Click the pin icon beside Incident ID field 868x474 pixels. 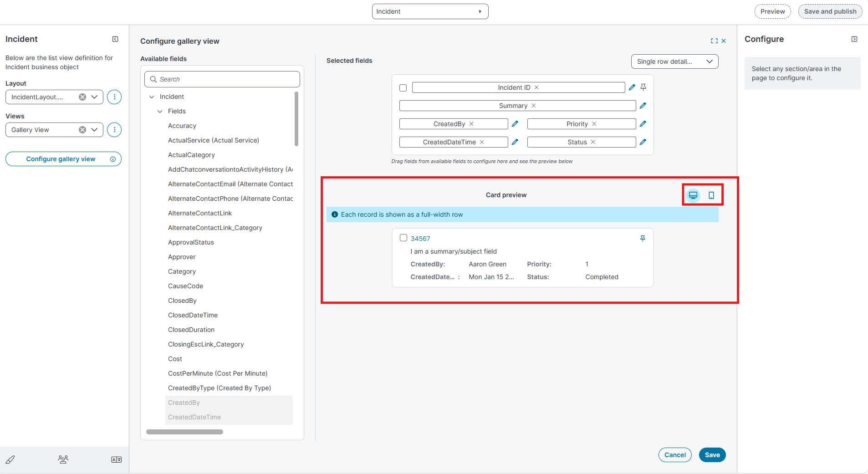point(643,87)
